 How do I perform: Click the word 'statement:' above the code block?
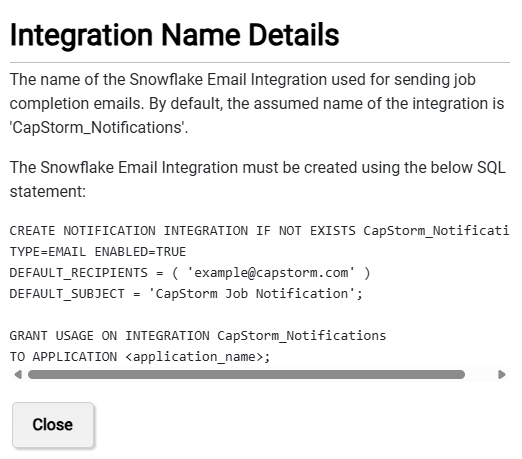click(x=48, y=192)
